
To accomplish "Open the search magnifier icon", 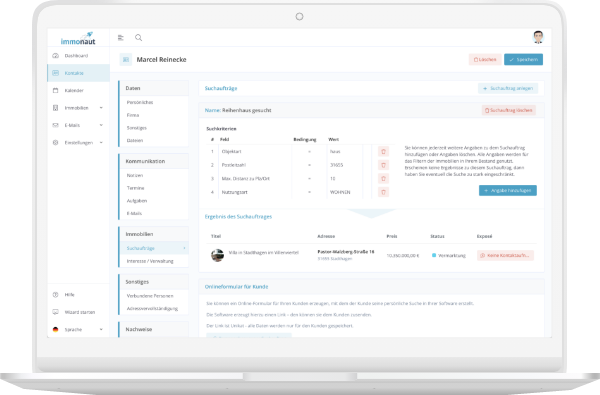I will [139, 38].
